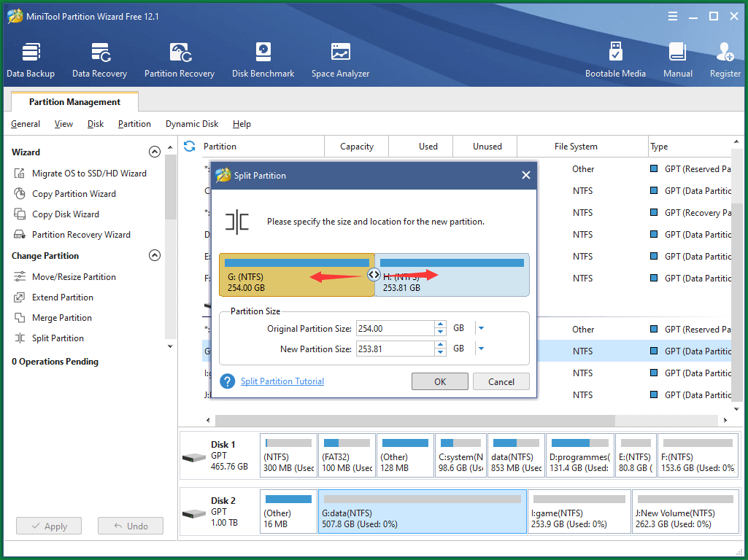Click the split handle between G and H
Viewport: 748px width, 560px height.
coord(374,274)
